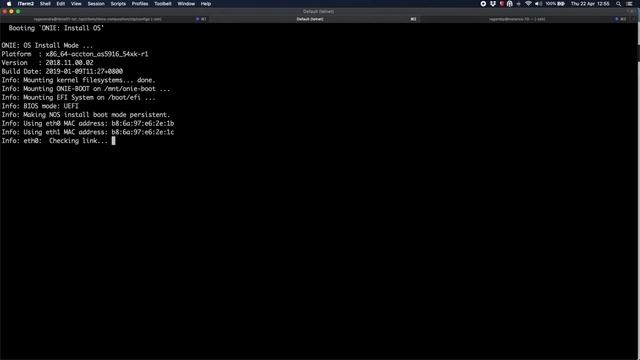640x360 pixels.
Task: Click the arch-shaped menu bar icon
Action: pyautogui.click(x=510, y=4)
